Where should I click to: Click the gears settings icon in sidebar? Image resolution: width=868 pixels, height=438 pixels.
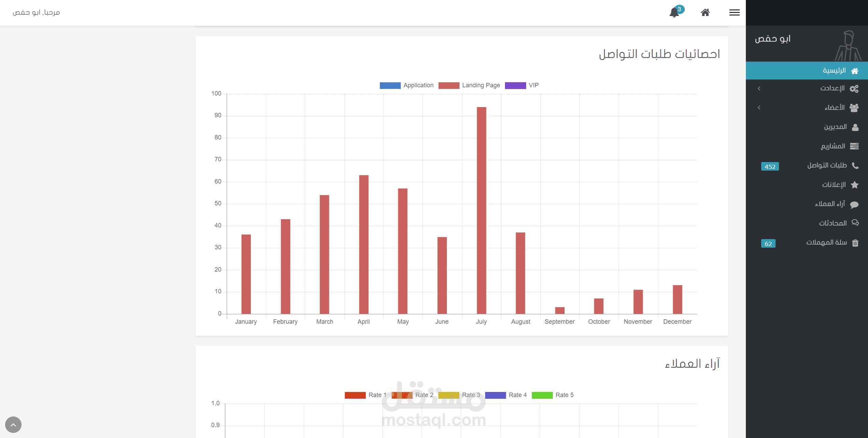point(854,89)
